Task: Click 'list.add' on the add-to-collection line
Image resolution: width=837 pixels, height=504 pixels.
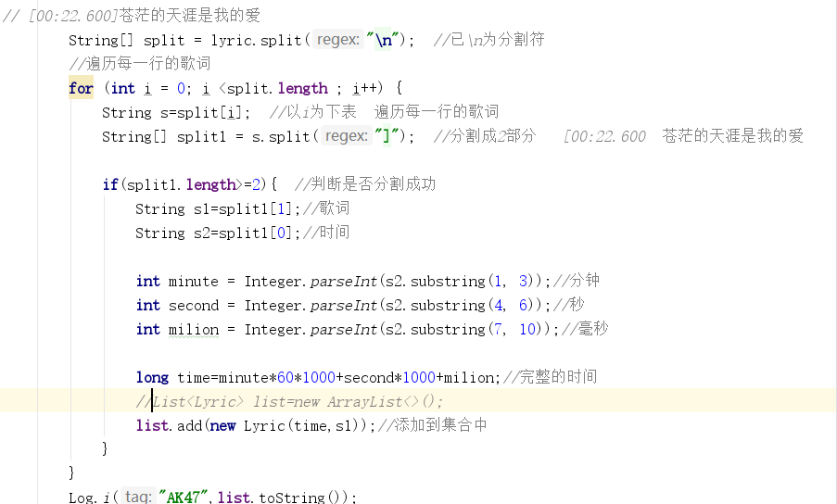Action: coord(169,425)
